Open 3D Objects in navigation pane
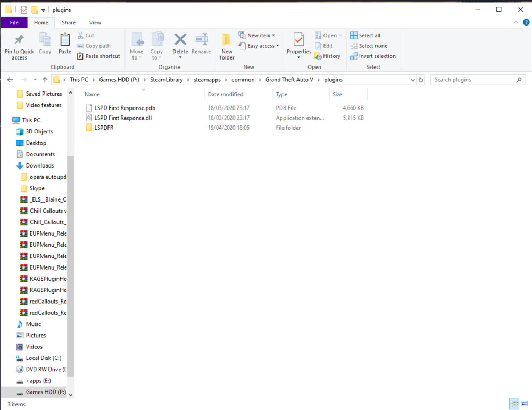Viewport: 532px width, 410px height. point(39,131)
